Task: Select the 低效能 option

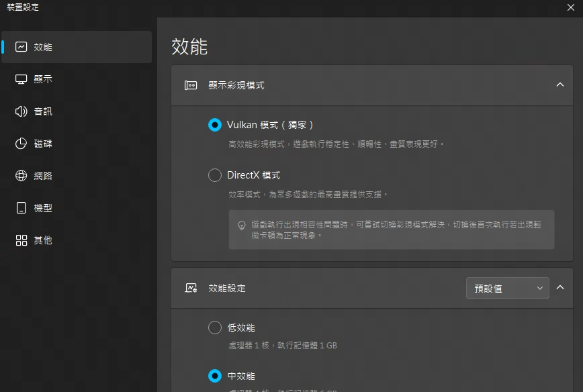Action: pos(215,328)
